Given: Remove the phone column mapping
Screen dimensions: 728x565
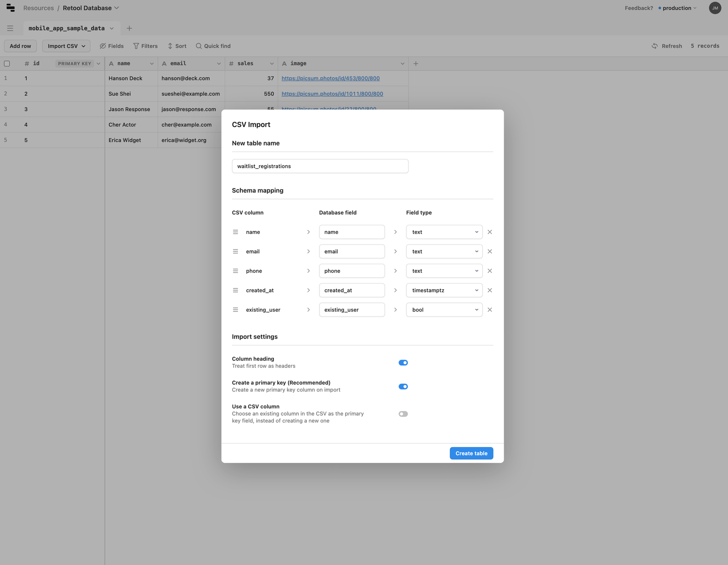Looking at the screenshot, I should pyautogui.click(x=490, y=271).
